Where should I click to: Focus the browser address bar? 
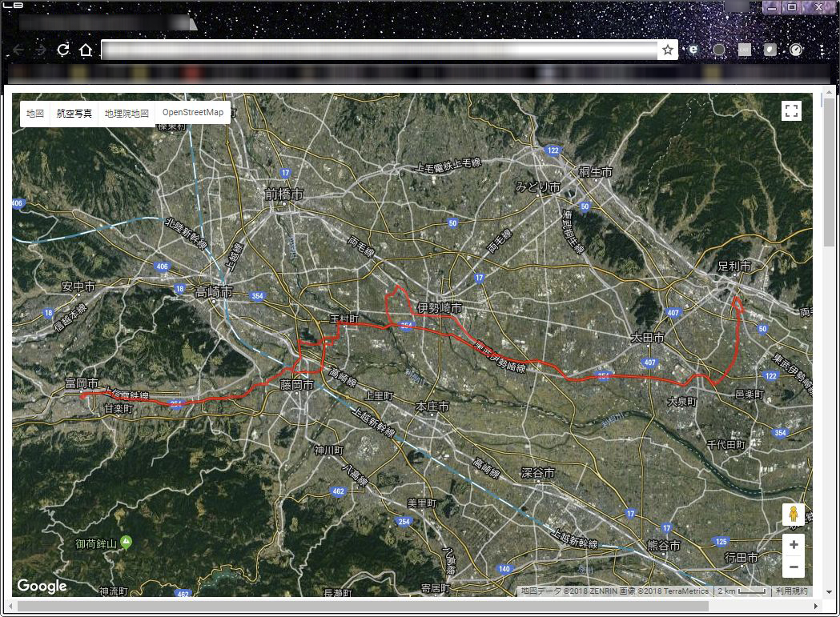click(x=380, y=50)
